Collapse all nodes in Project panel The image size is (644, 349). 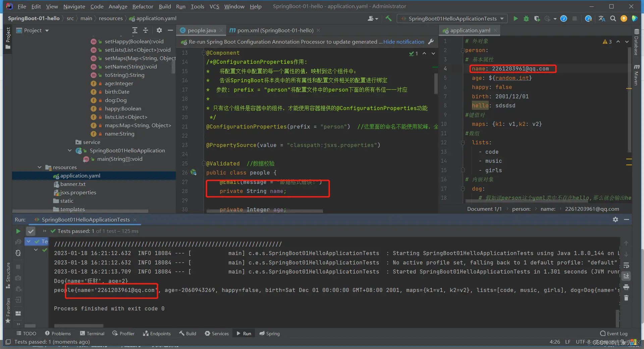click(146, 30)
